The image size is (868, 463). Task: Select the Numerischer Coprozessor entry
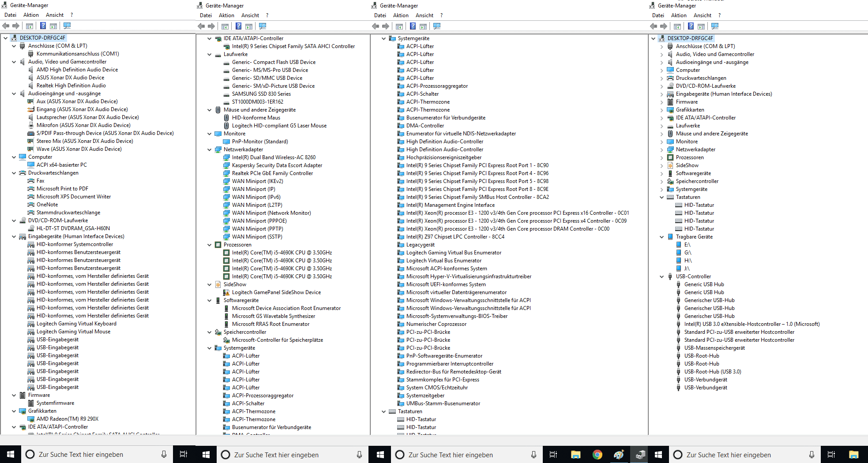click(x=436, y=324)
